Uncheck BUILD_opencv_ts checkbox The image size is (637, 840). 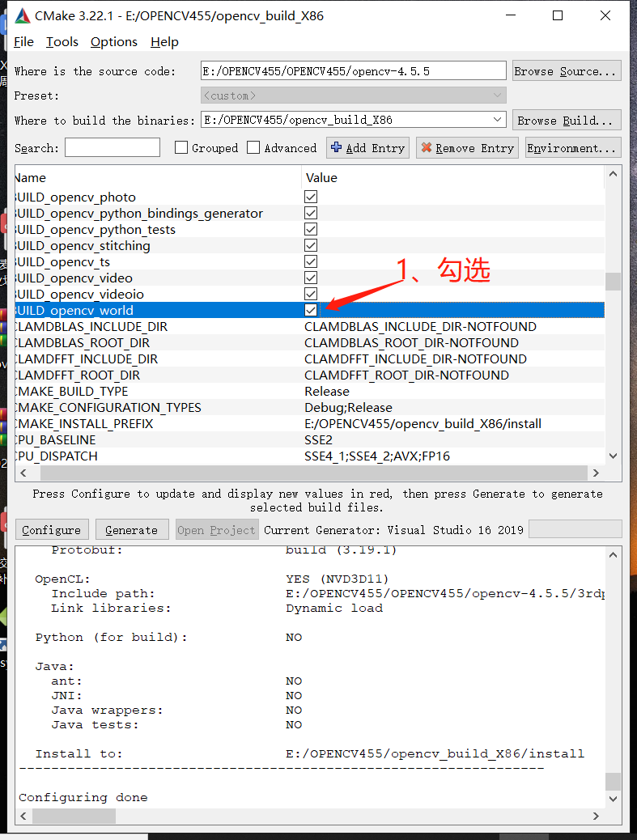(311, 261)
